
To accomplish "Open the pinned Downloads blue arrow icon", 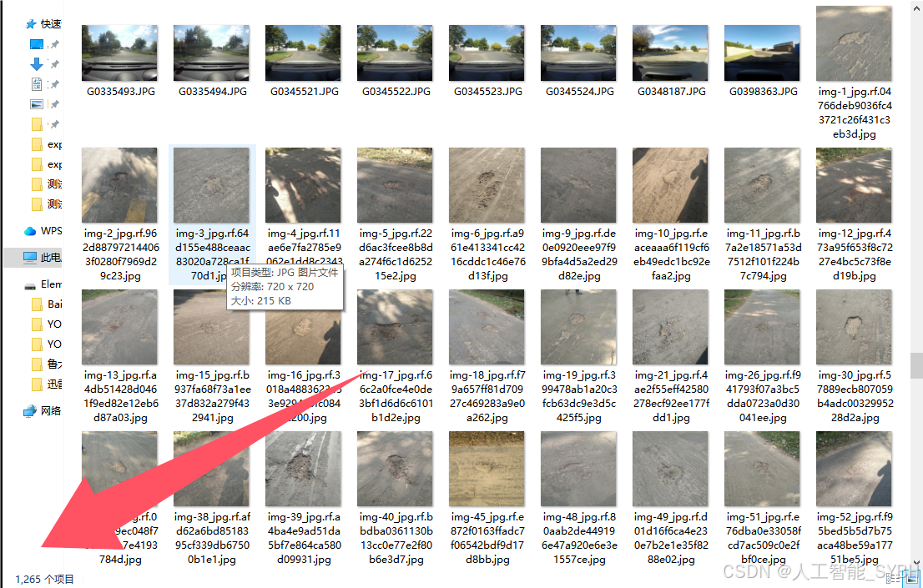I will (37, 64).
